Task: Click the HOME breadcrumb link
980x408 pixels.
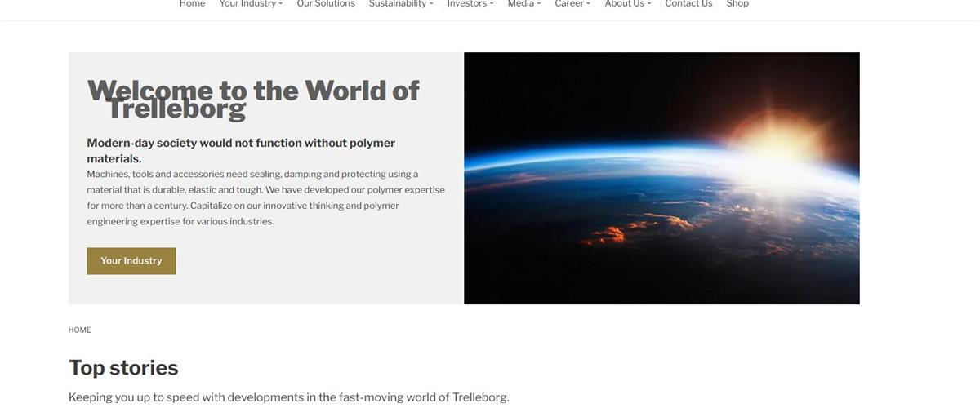Action: point(80,330)
